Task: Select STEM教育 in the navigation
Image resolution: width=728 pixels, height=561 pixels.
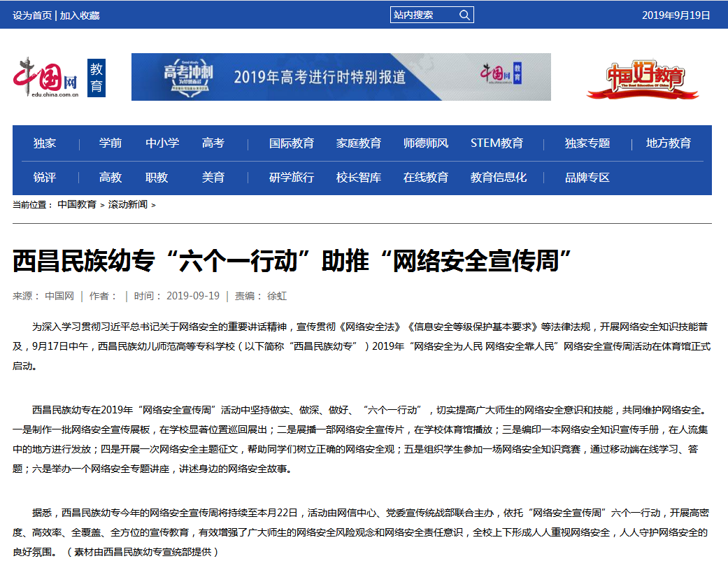Action: [497, 143]
